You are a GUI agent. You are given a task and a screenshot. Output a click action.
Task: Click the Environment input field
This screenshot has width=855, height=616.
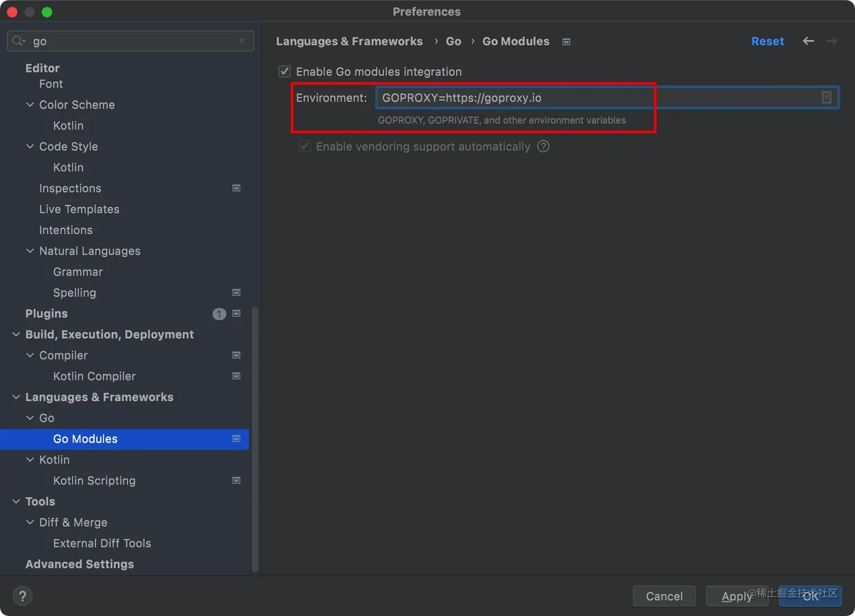(x=607, y=98)
